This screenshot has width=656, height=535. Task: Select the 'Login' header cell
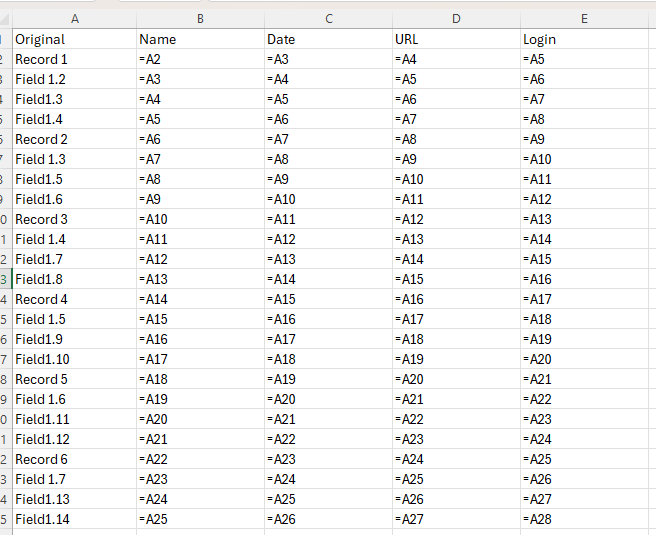point(584,39)
